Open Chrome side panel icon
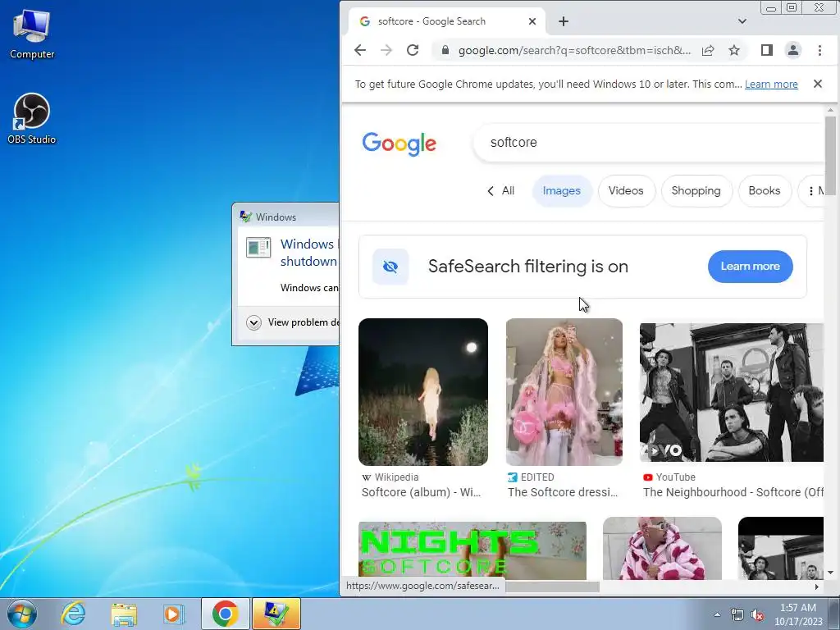 tap(767, 50)
